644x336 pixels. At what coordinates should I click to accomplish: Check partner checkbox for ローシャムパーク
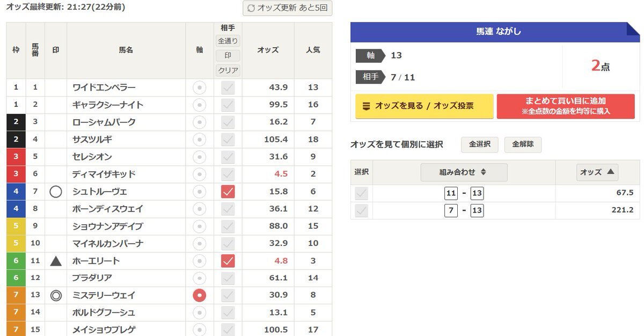click(x=228, y=122)
